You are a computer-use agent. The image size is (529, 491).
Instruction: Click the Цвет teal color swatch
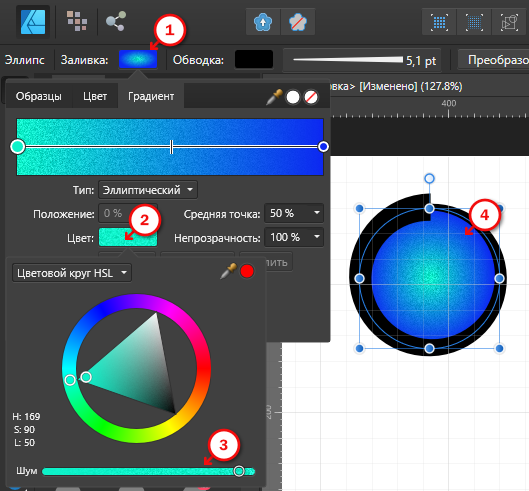[128, 238]
